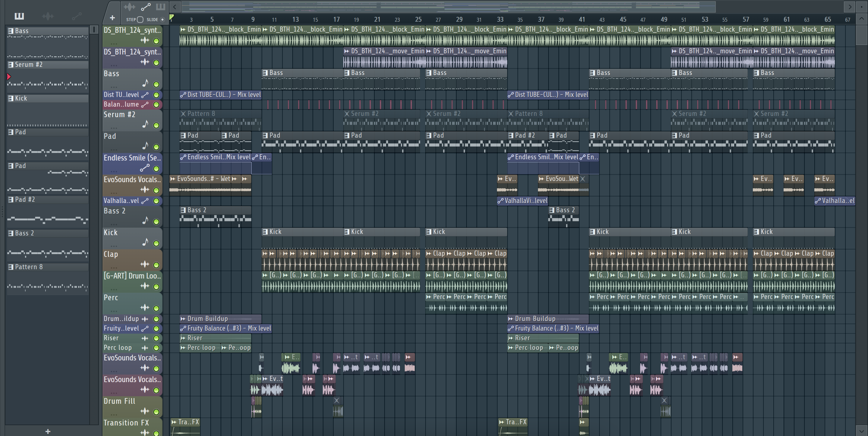This screenshot has width=868, height=436.
Task: Open the Serum #2 pattern menu in picker
Action: [11, 64]
